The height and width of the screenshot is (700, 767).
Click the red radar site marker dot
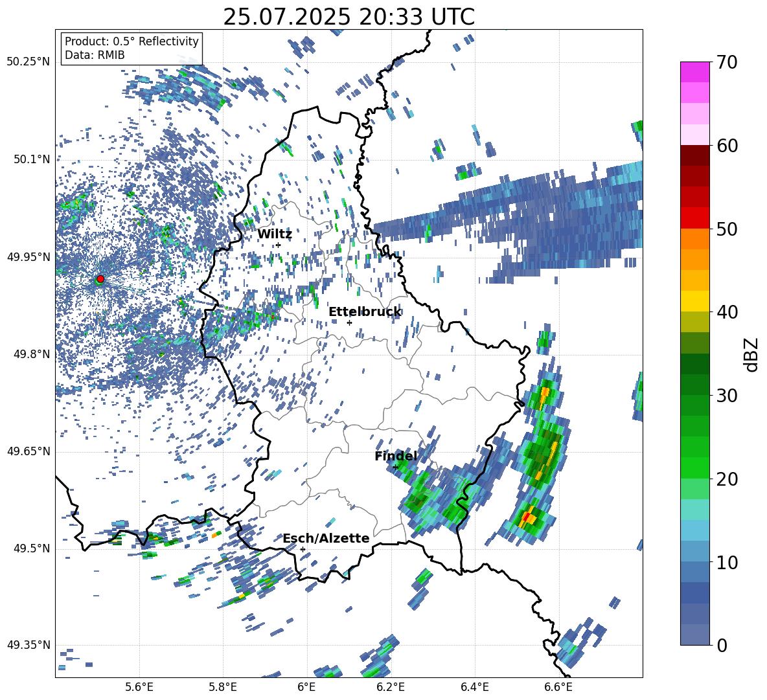coord(100,278)
